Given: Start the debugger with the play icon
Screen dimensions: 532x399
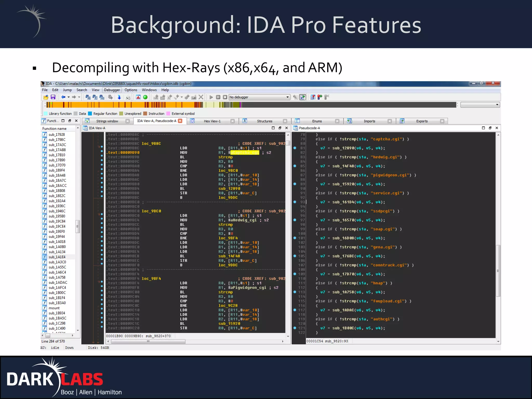Looking at the screenshot, I should point(211,97).
